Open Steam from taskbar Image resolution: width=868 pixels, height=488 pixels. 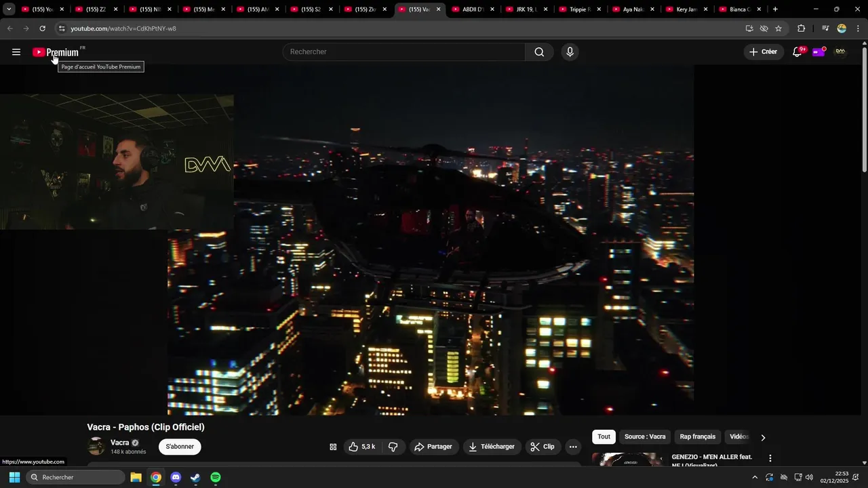click(195, 477)
